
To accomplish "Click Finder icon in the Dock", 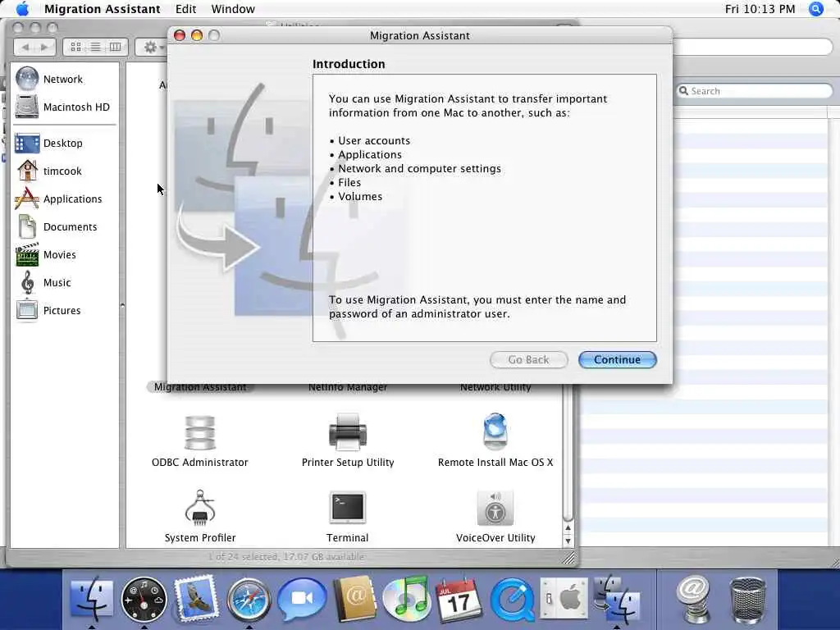I will (x=92, y=599).
